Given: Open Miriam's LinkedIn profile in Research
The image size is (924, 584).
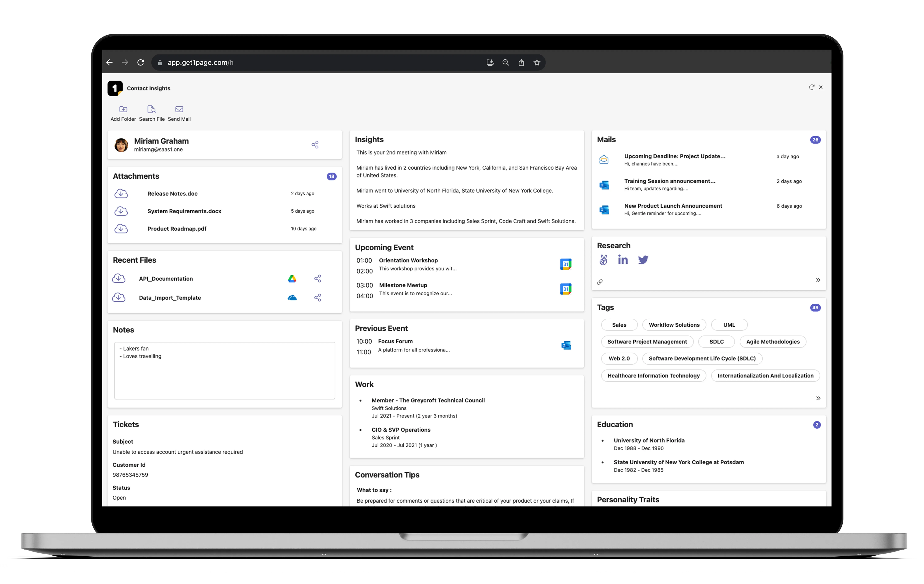Looking at the screenshot, I should (x=623, y=260).
